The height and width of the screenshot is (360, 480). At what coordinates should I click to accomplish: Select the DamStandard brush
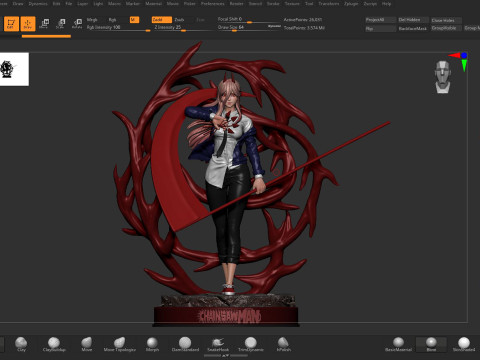coord(185,344)
